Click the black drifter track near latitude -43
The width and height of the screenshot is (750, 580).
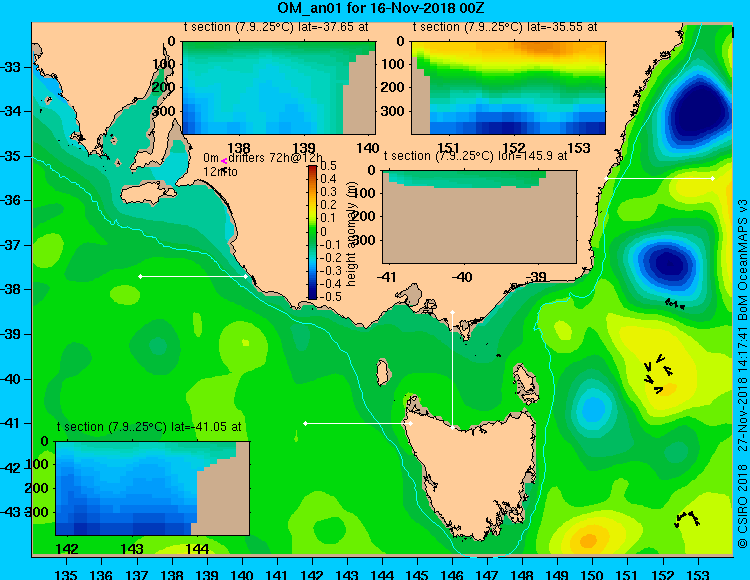coord(687,519)
